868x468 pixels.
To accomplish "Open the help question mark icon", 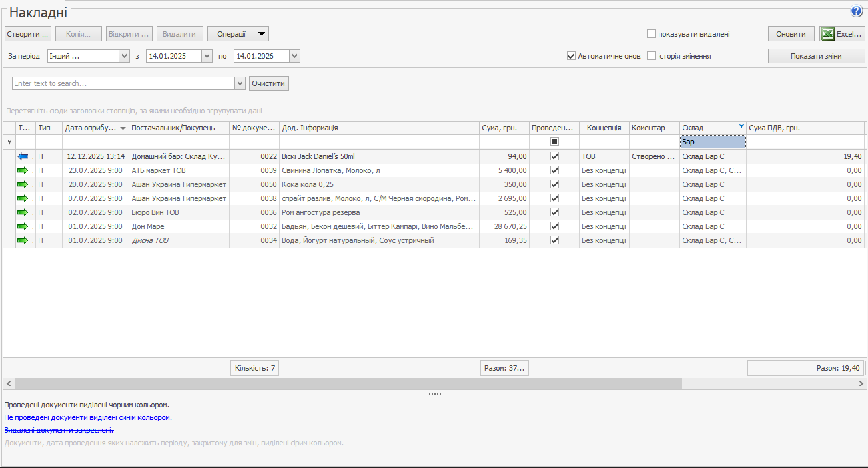I will [x=857, y=11].
